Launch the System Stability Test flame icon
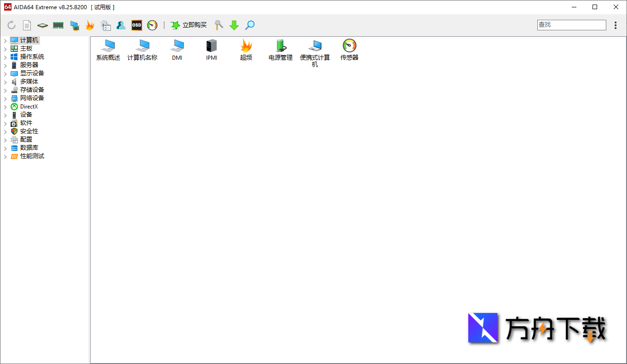This screenshot has height=364, width=627. click(x=90, y=25)
